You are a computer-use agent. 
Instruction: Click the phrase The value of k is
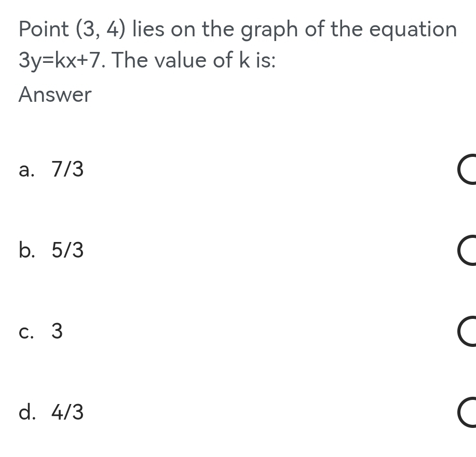[x=194, y=61]
